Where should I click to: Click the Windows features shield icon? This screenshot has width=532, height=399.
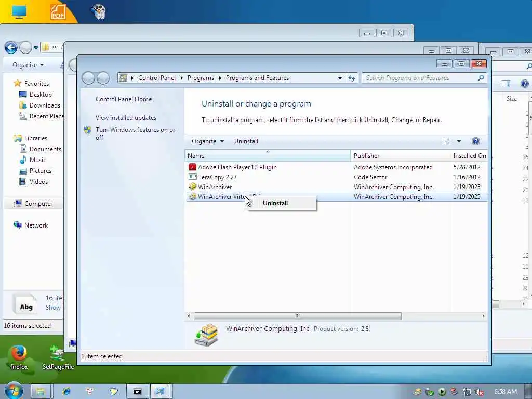pos(88,130)
